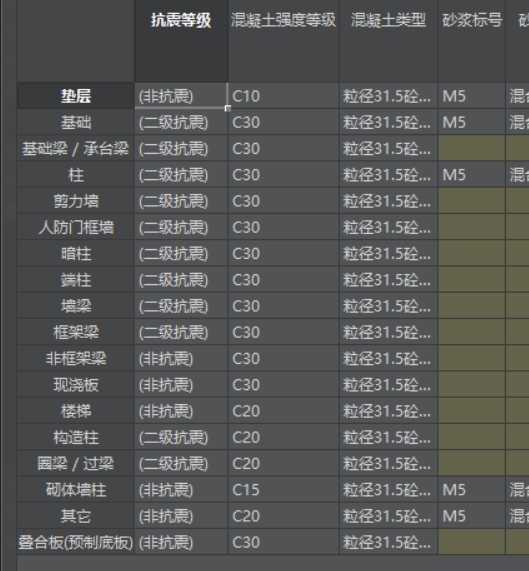This screenshot has height=571, width=529.
Task: Select the 楼梯 row header
Action: point(76,411)
